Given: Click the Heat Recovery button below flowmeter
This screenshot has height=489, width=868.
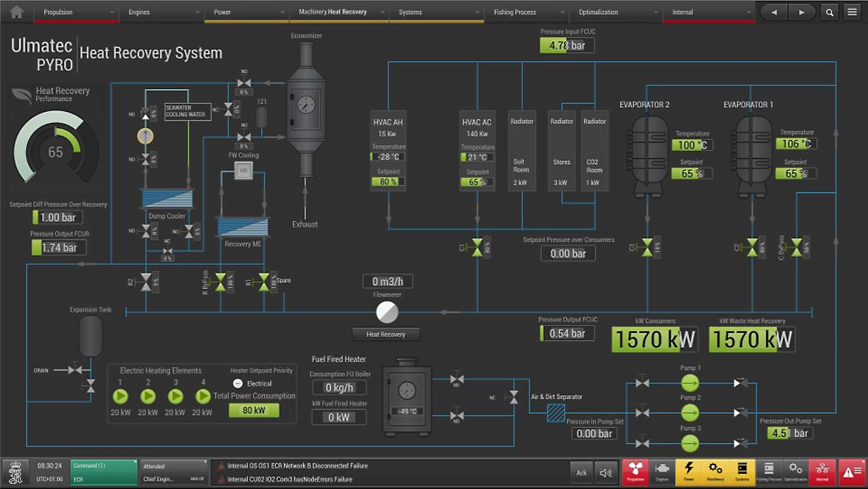Looking at the screenshot, I should (386, 334).
